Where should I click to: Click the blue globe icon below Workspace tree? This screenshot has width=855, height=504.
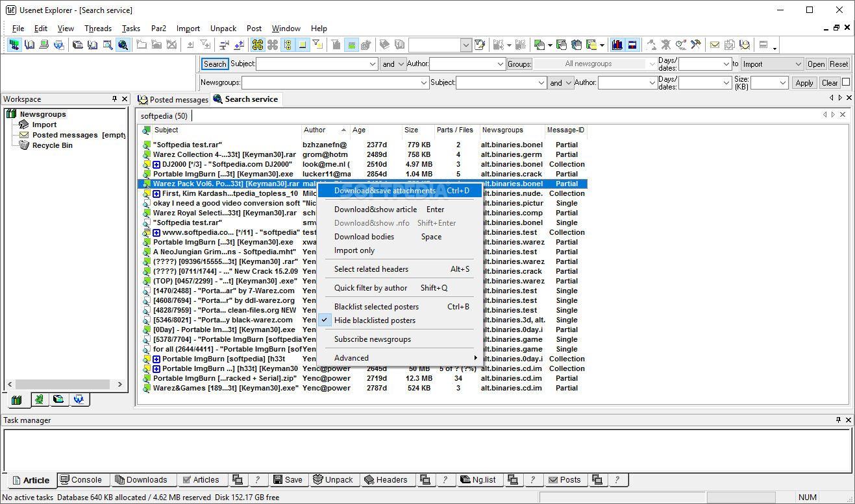coord(79,400)
